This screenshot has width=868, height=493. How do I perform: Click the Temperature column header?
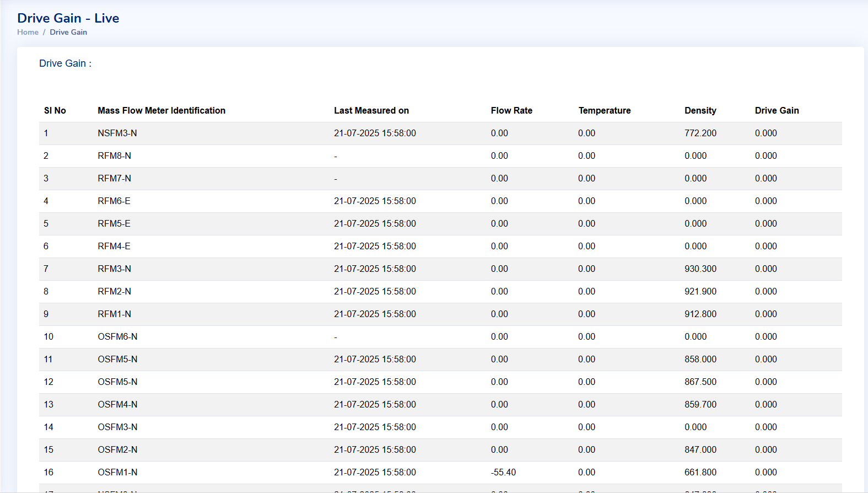point(604,110)
